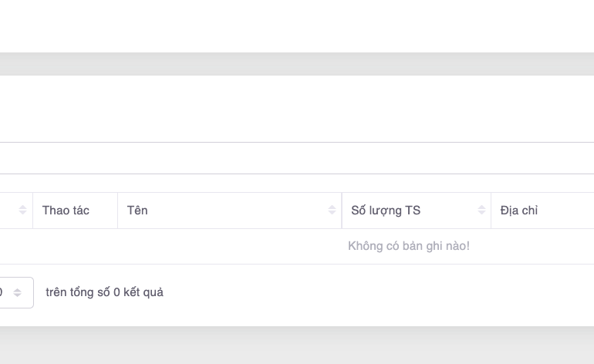Click the Tên column header label
The width and height of the screenshot is (594, 364).
pos(137,211)
